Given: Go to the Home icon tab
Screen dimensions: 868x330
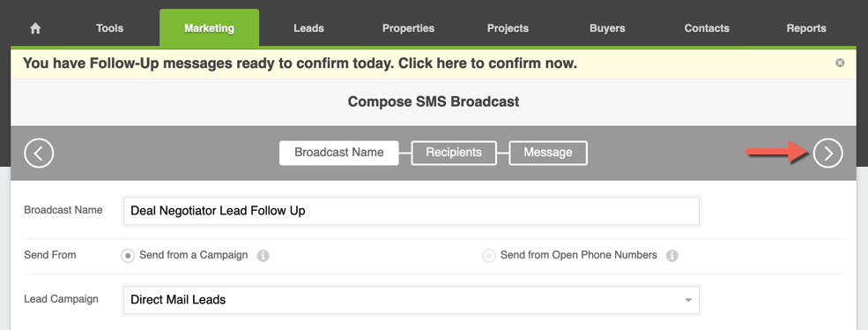Looking at the screenshot, I should pyautogui.click(x=35, y=28).
